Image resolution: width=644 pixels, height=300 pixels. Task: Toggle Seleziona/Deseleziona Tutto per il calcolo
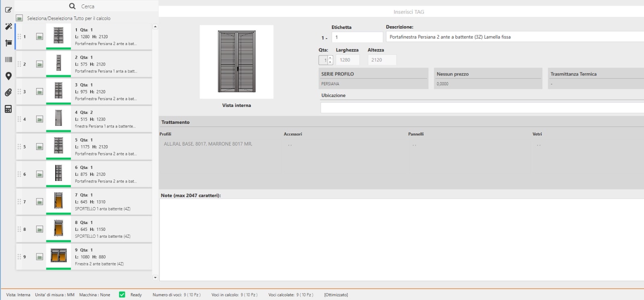19,18
